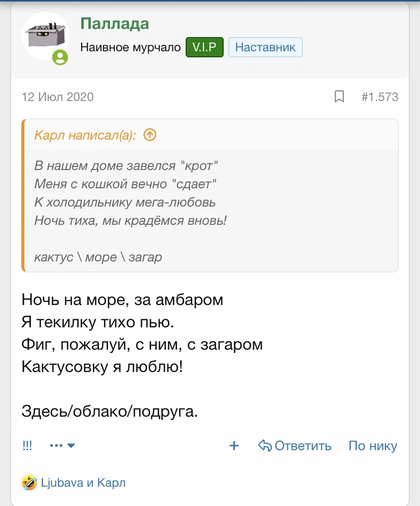
Task: Click the plus icon for multi-quote
Action: click(x=234, y=446)
